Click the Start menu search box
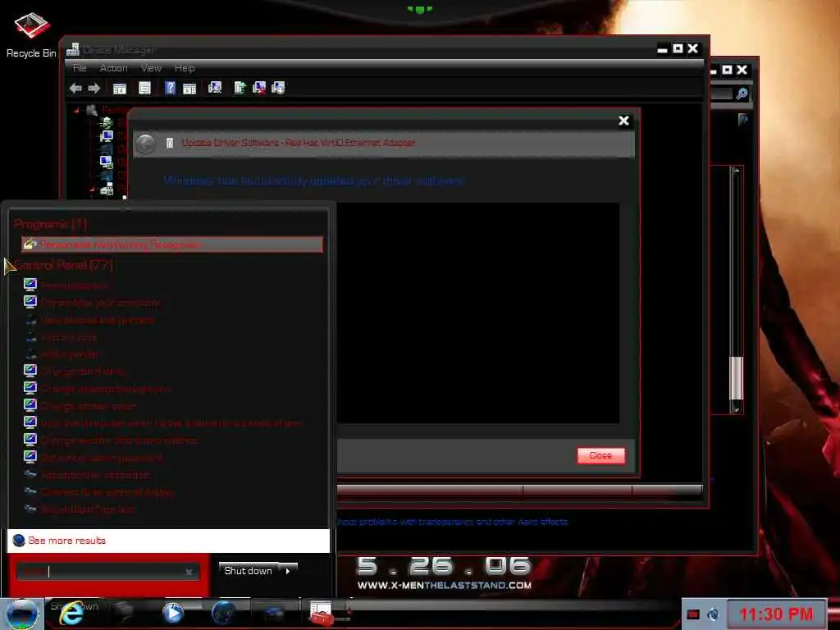Screen dimensions: 840x630 [108, 572]
